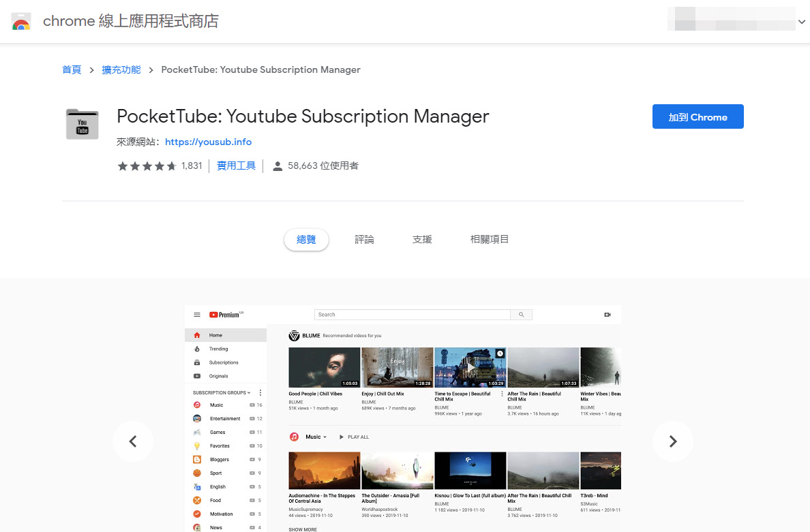This screenshot has width=810, height=532.
Task: Open the Games group
Action: coord(226,433)
